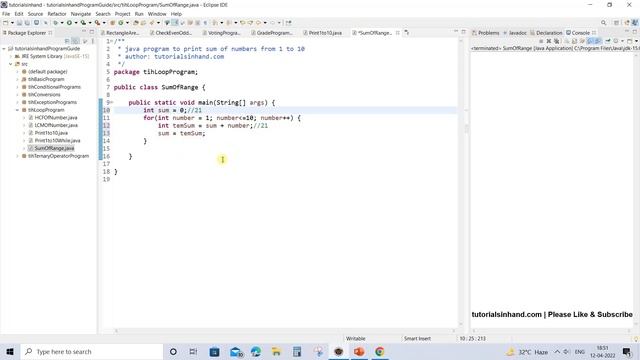
Task: Click Writable in status bar
Action: [356, 338]
